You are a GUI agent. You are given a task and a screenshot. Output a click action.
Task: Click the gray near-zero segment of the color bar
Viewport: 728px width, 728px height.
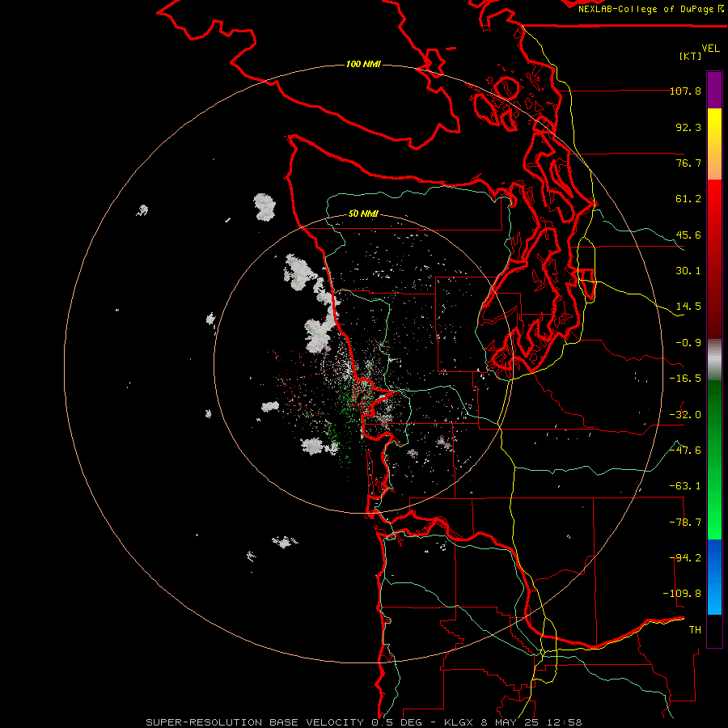[714, 359]
